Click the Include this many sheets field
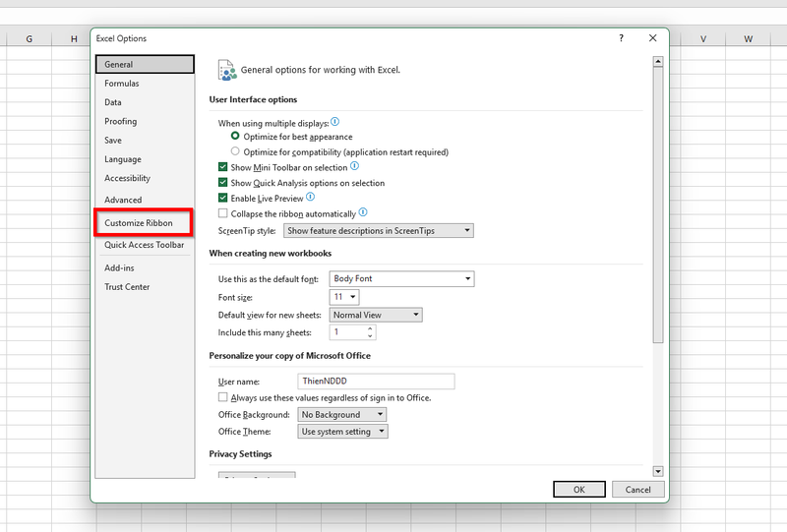This screenshot has width=787, height=532. point(352,332)
